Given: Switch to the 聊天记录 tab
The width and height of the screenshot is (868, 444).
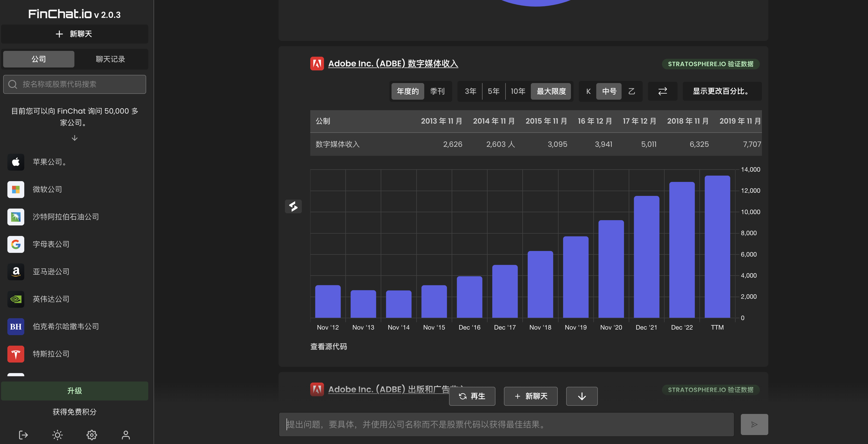Looking at the screenshot, I should pos(110,59).
